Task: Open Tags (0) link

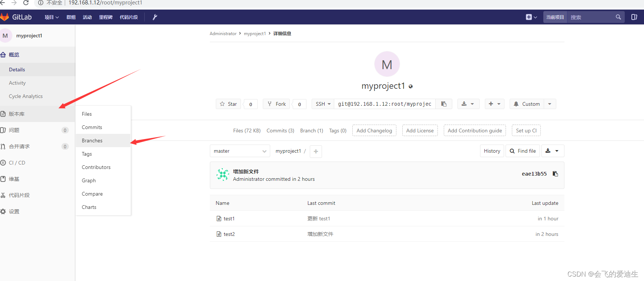Action: point(338,131)
